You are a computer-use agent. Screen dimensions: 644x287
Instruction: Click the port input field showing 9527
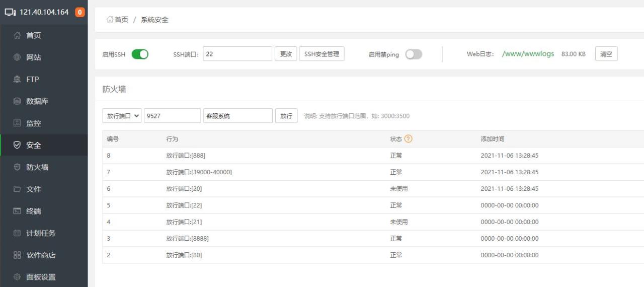(172, 116)
